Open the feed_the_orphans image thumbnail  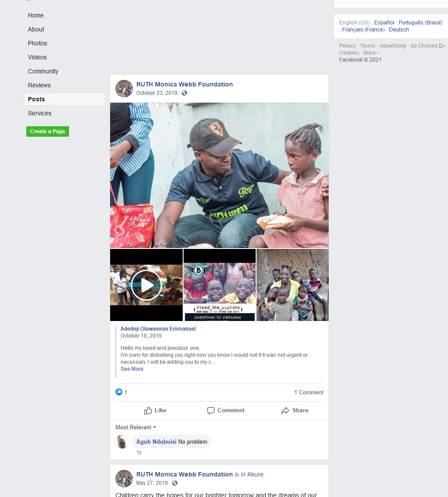pyautogui.click(x=219, y=285)
